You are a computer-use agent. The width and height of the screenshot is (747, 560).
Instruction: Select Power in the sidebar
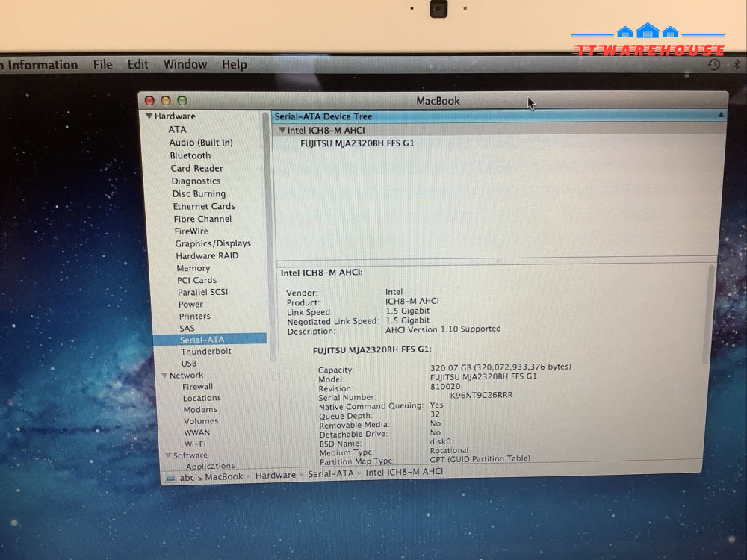tap(190, 305)
